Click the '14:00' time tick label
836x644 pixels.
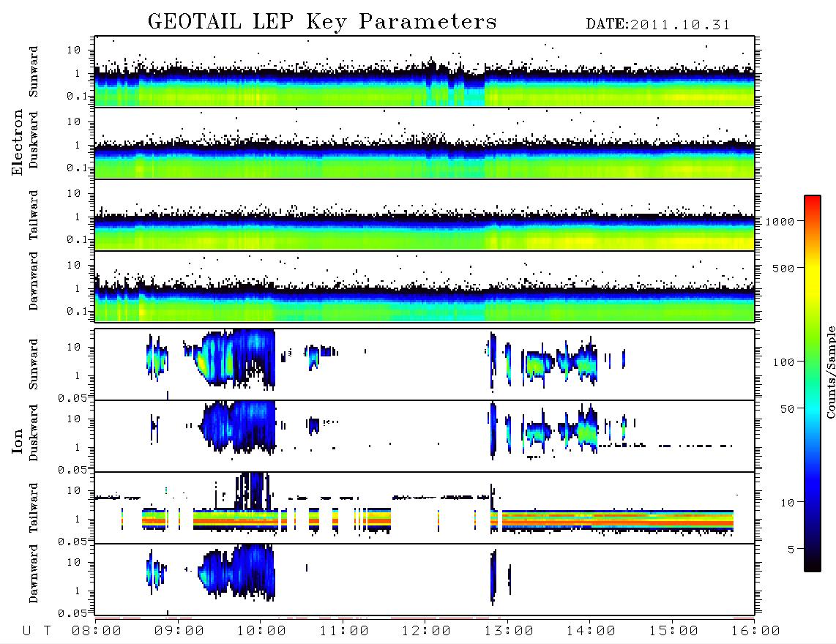click(x=591, y=631)
